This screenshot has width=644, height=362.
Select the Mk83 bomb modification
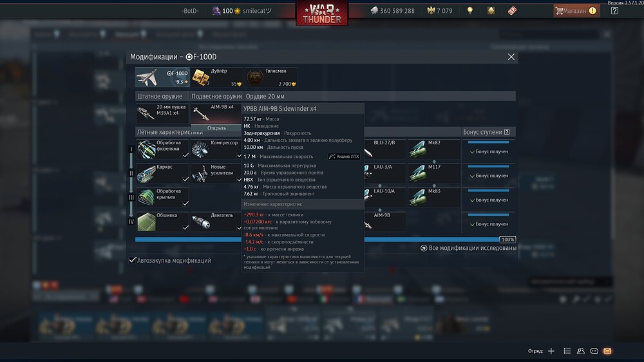[433, 197]
